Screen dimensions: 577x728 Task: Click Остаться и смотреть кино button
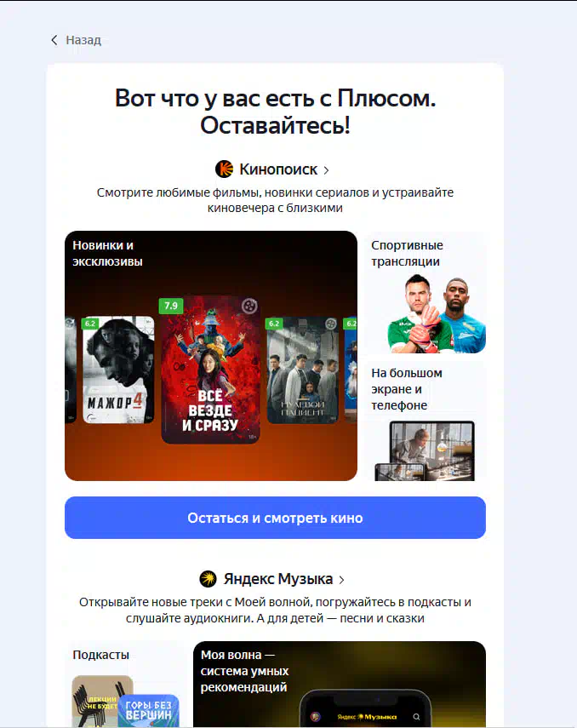[275, 518]
